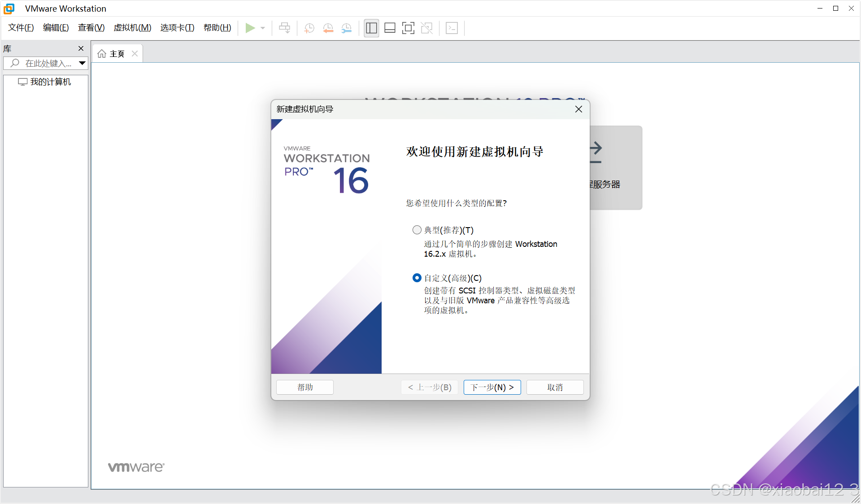Click the connect to remote server tile
This screenshot has height=504, width=861.
click(616, 168)
